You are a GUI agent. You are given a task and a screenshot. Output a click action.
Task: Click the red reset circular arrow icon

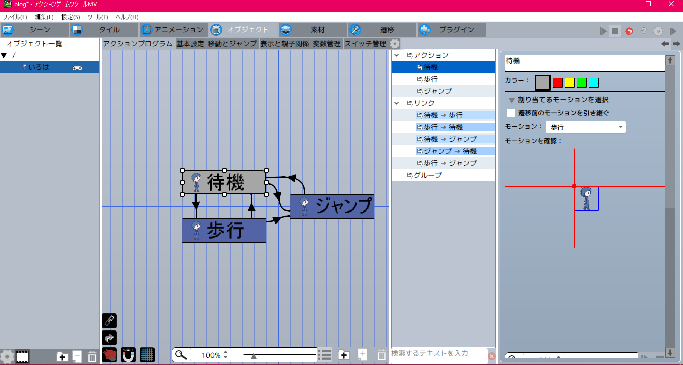[x=629, y=31]
